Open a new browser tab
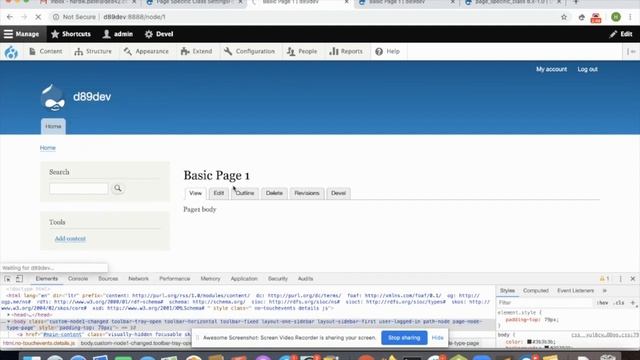Viewport: 640px width, 360px height. pos(576,2)
